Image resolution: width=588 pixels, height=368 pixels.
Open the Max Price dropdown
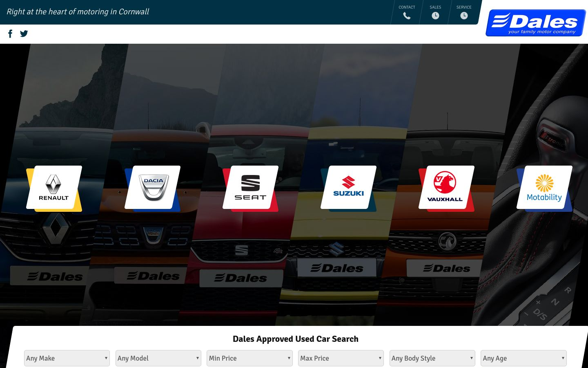341,358
